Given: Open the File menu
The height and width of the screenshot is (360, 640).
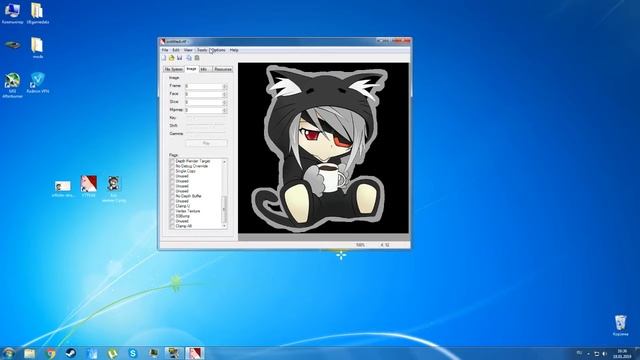Looking at the screenshot, I should [x=165, y=50].
